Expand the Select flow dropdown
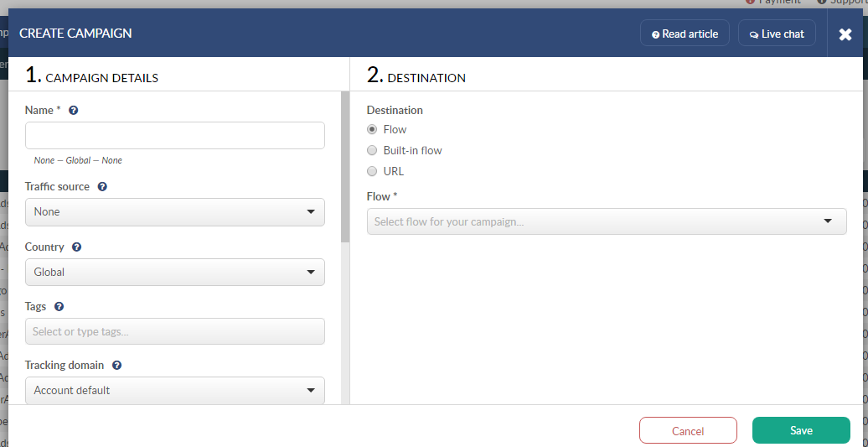The image size is (868, 447). tap(607, 221)
